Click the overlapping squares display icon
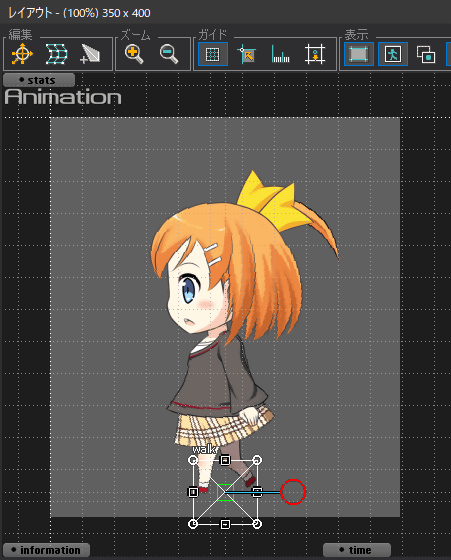This screenshot has width=451, height=560. click(426, 54)
